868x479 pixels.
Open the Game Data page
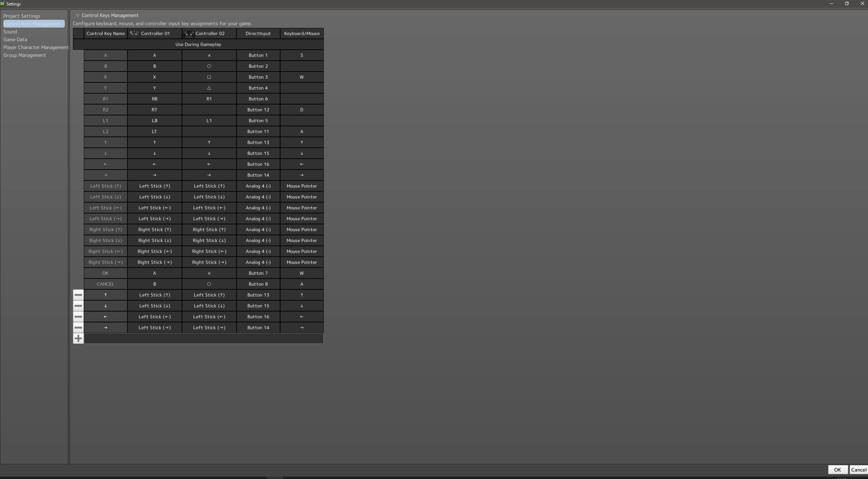(x=15, y=39)
